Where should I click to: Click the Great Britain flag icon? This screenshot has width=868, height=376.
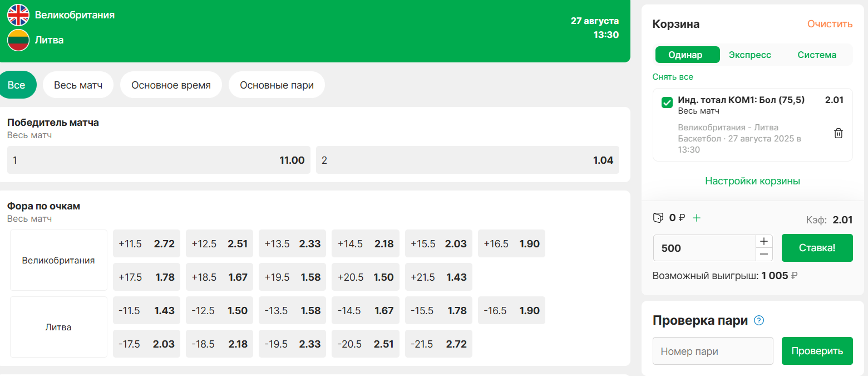(x=18, y=15)
